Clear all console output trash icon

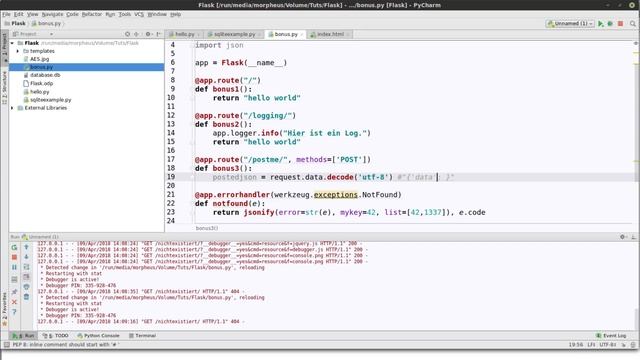[26, 297]
